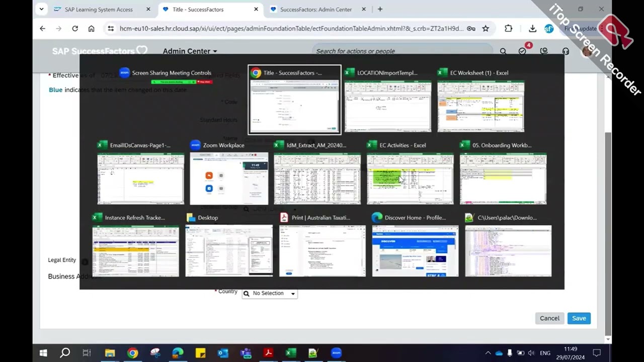The width and height of the screenshot is (644, 362).
Task: Switch to EC Worksheet (1) Excel thumbnail
Action: 480,100
